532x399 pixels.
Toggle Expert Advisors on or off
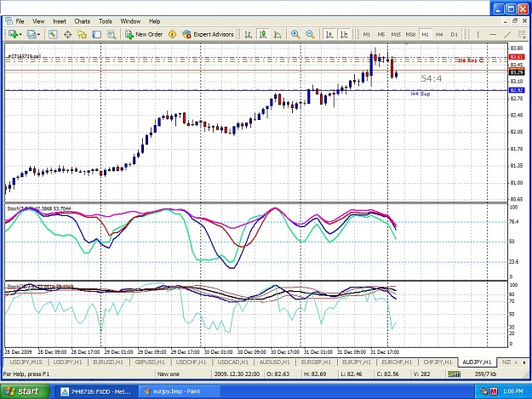(208, 34)
